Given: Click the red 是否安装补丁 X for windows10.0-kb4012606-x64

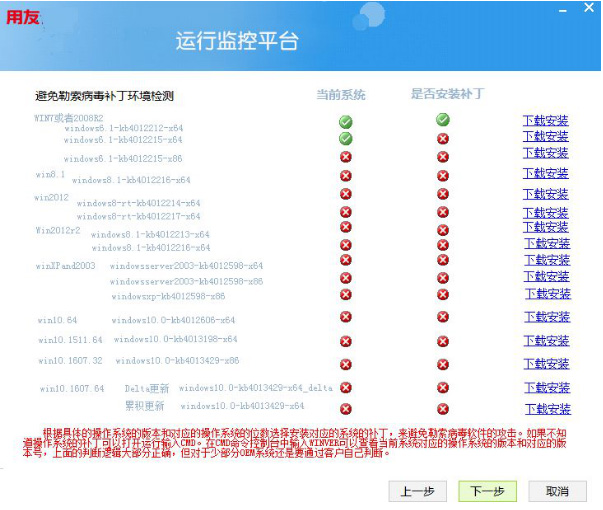Looking at the screenshot, I should pos(443,318).
